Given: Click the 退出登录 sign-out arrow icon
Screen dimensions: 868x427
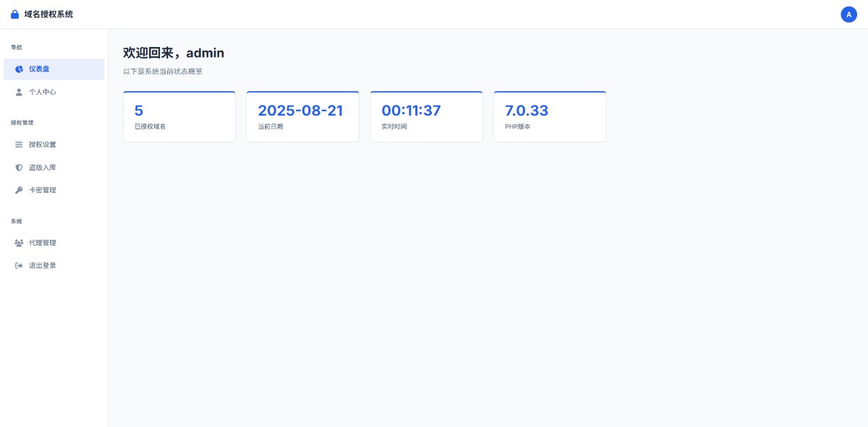Looking at the screenshot, I should click(19, 266).
